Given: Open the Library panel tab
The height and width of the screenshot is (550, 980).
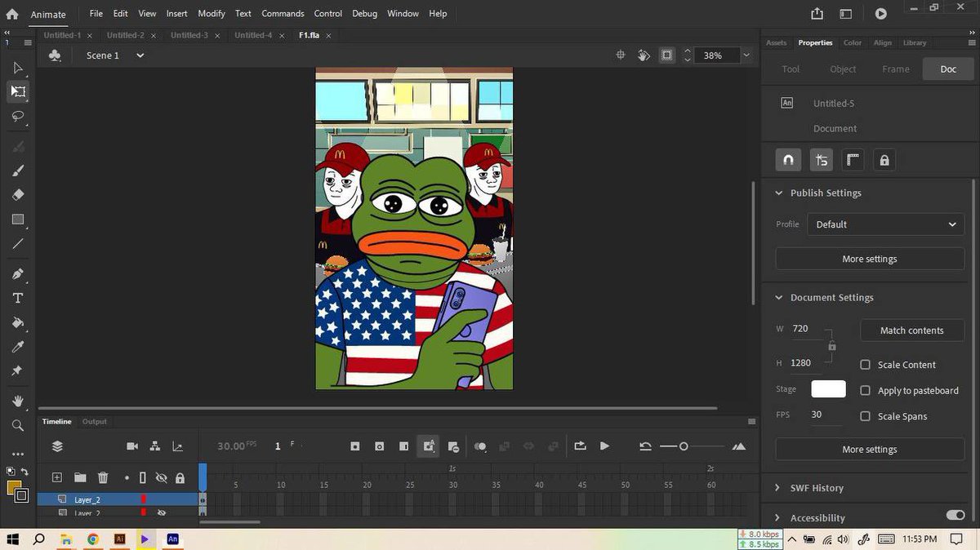Looking at the screenshot, I should coord(915,42).
